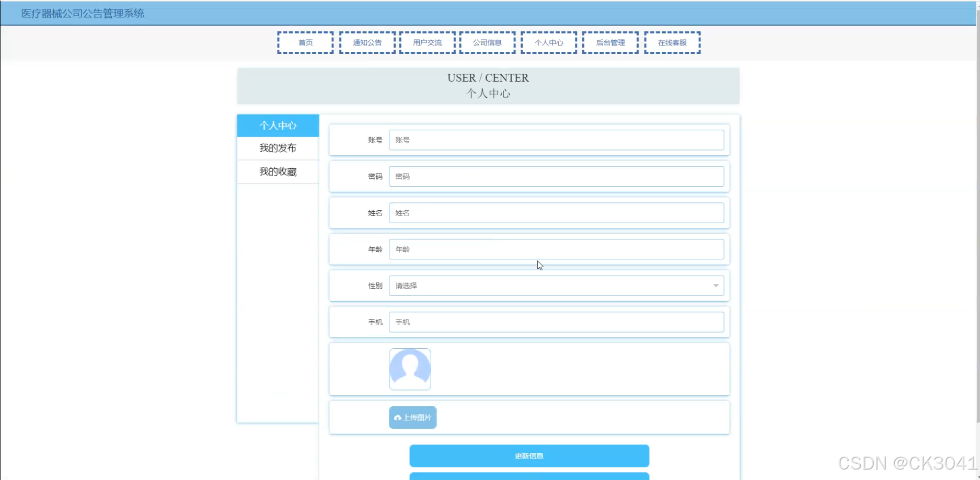
Task: Select the cloud upload icon on 上传图片
Action: [x=398, y=417]
